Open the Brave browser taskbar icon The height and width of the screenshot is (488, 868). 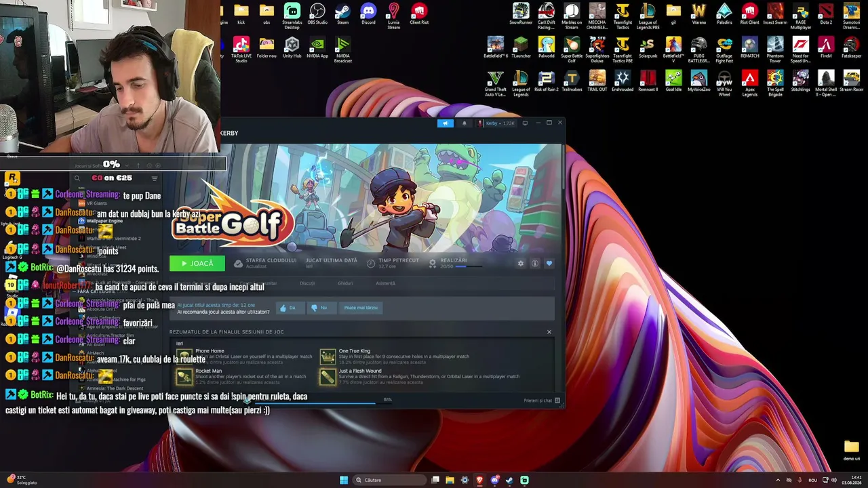[x=479, y=481]
